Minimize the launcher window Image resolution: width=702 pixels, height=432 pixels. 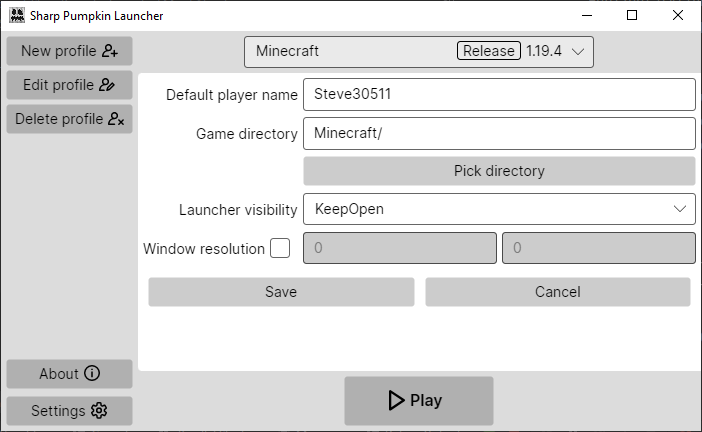tap(586, 16)
